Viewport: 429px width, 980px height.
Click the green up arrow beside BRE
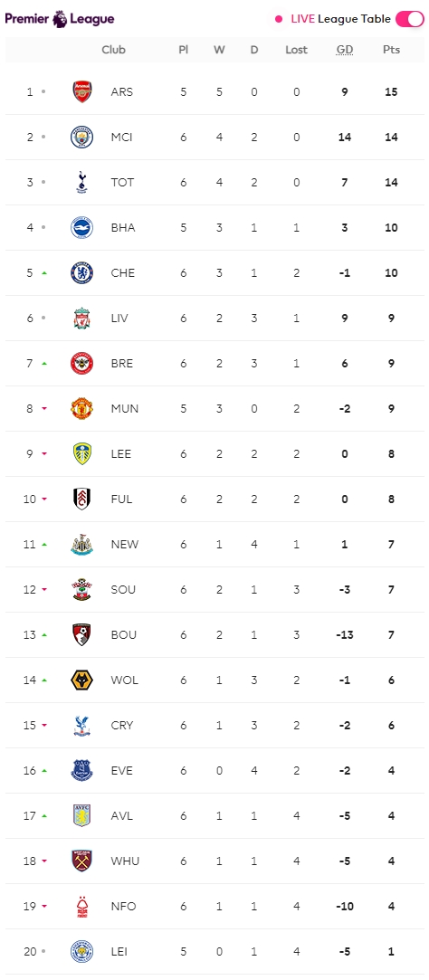pyautogui.click(x=43, y=363)
